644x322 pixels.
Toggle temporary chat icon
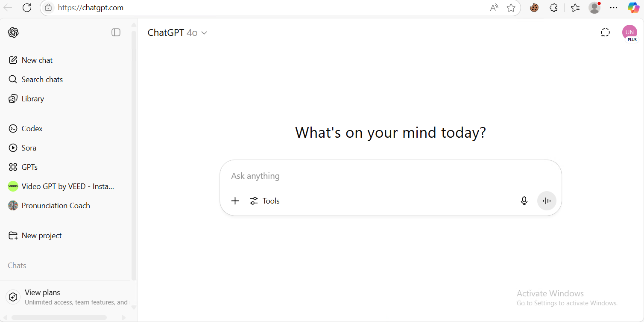605,32
